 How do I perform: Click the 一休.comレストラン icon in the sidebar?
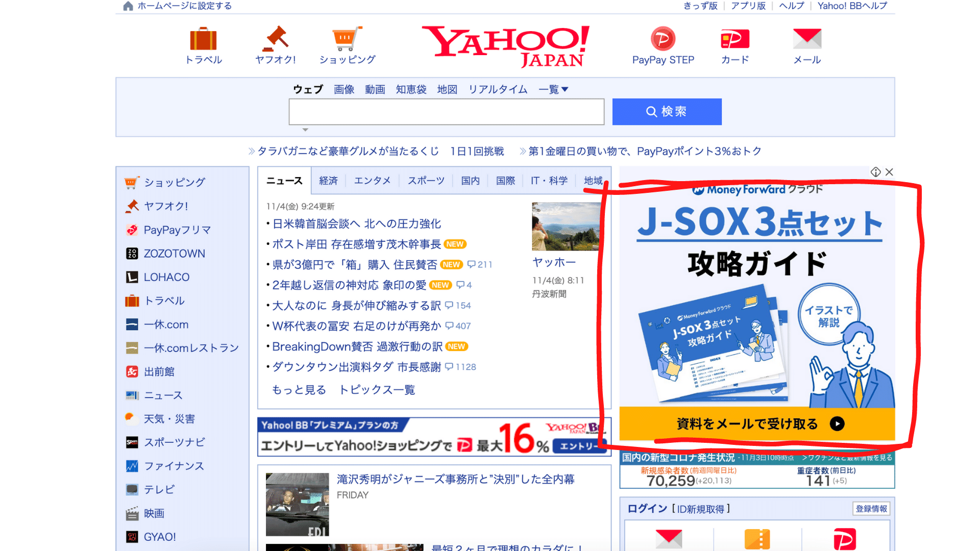[132, 348]
